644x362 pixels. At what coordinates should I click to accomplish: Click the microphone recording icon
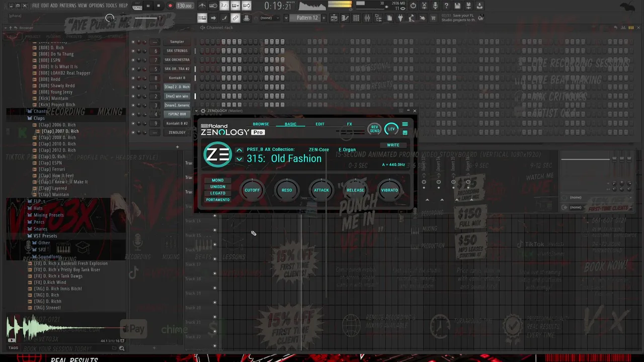click(x=435, y=6)
